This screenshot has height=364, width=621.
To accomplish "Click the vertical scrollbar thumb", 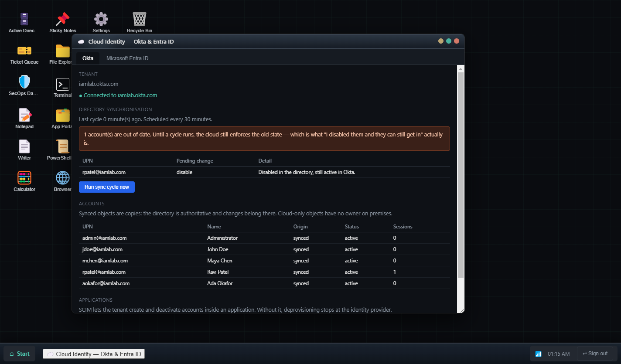I will pyautogui.click(x=461, y=175).
